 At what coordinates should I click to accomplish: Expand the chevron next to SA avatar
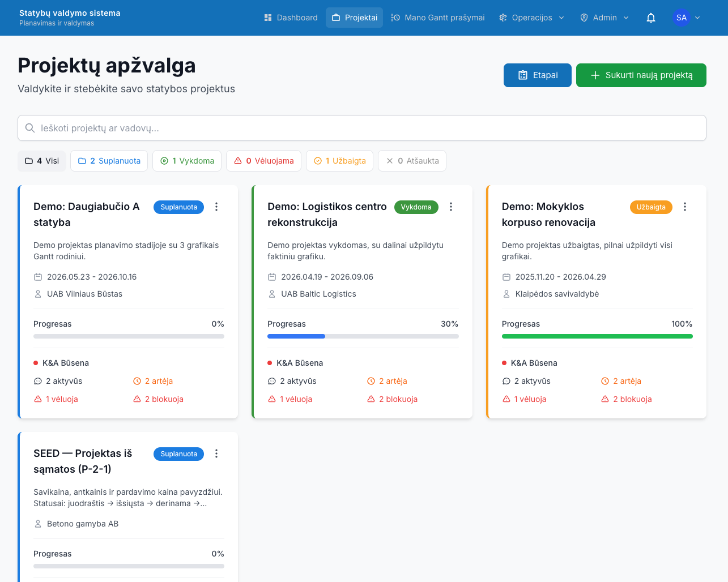697,18
